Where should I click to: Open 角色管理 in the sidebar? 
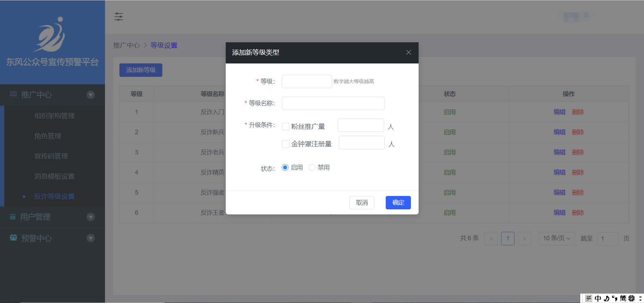click(48, 136)
